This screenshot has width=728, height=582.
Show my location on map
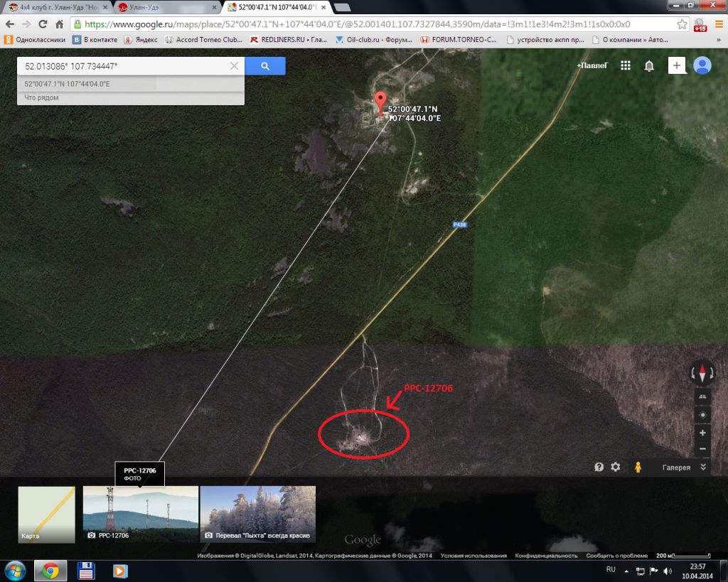[702, 415]
